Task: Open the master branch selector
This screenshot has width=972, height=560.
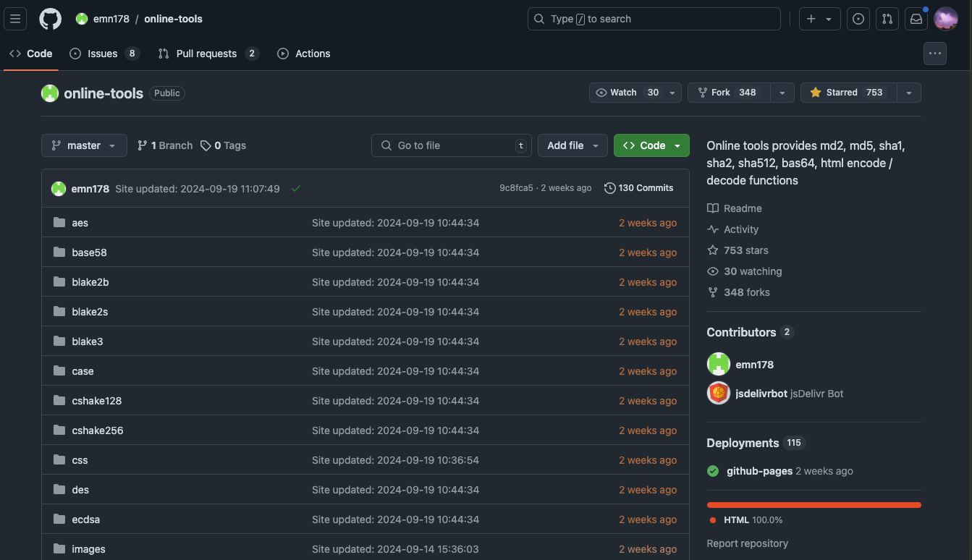Action: point(84,145)
